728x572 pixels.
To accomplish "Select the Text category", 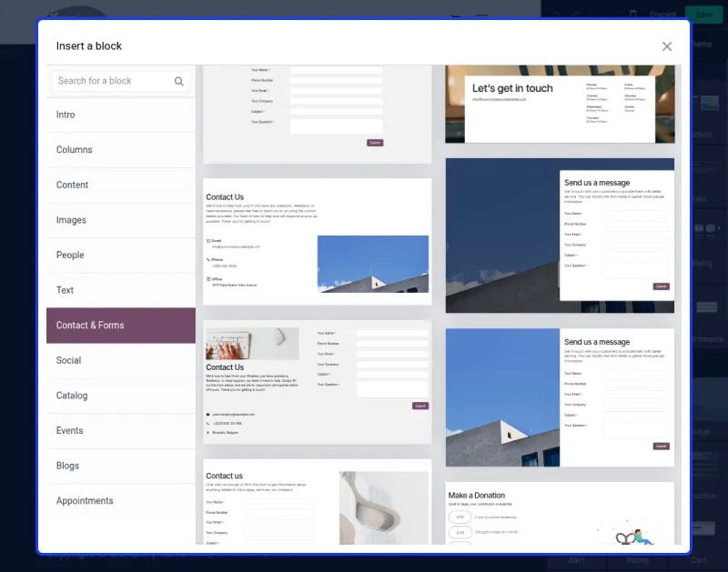I will click(x=120, y=291).
